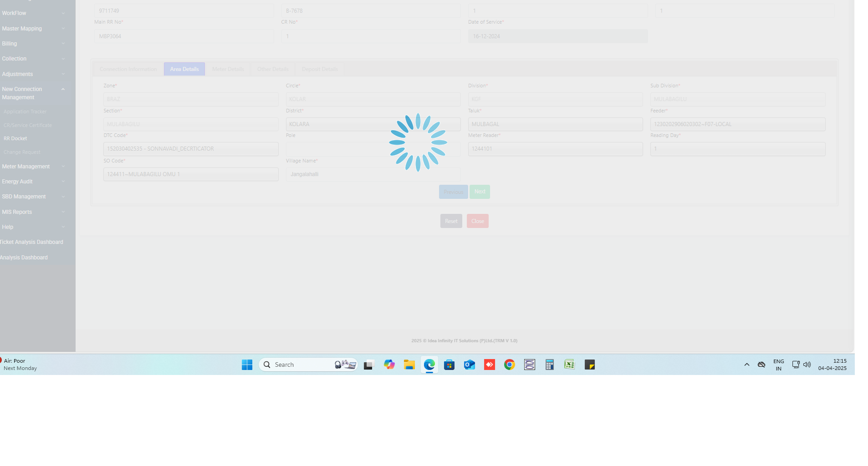Click the Next button
This screenshot has width=868, height=466.
pos(480,192)
